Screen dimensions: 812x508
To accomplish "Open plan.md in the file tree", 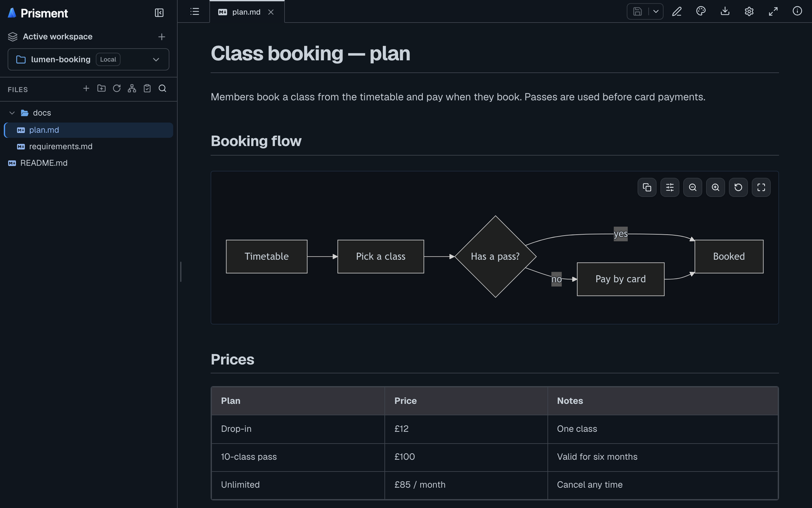I will coord(88,130).
